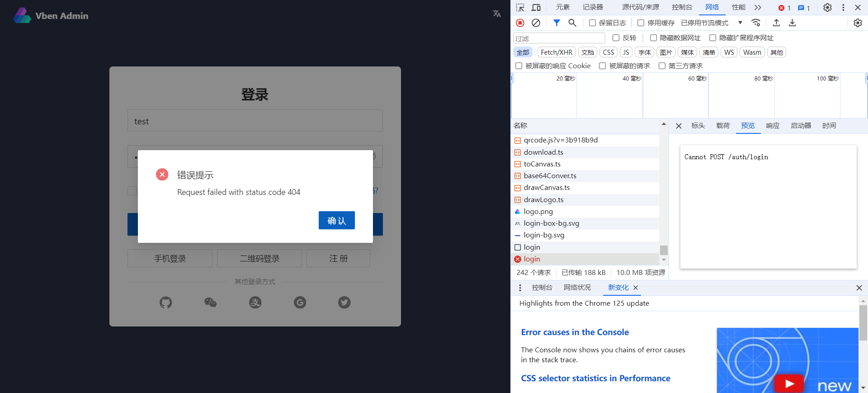This screenshot has width=868, height=393.
Task: Open DevTools settings gear icon
Action: [827, 7]
